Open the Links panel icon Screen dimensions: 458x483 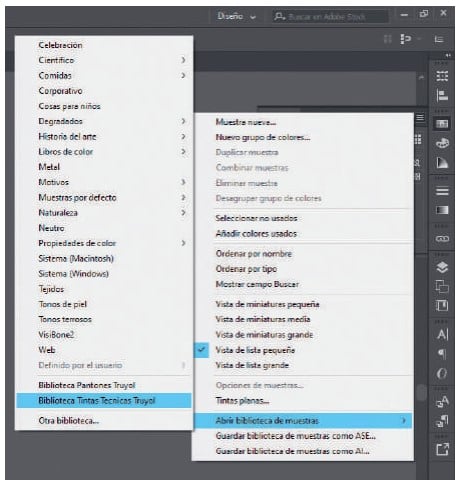click(x=442, y=239)
